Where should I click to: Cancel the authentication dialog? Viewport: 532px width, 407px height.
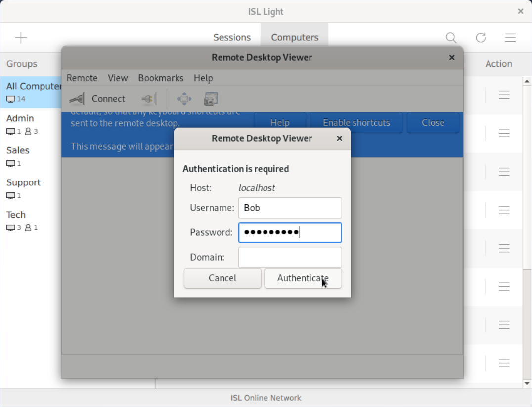(x=222, y=278)
